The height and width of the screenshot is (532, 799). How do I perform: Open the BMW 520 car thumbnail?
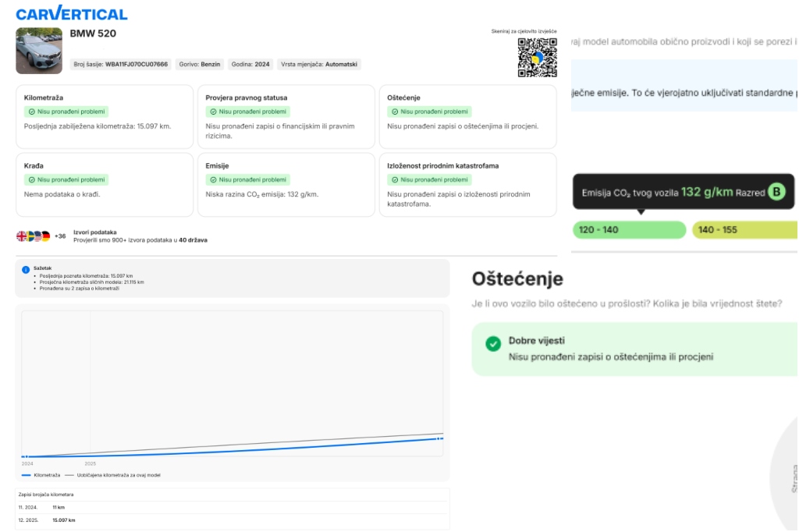click(x=39, y=51)
